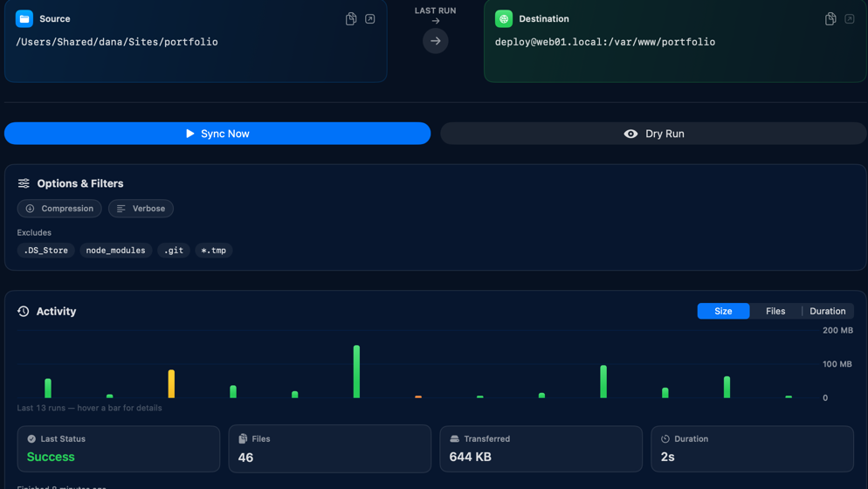This screenshot has width=868, height=489.
Task: Open the Source folder externally
Action: tap(369, 19)
